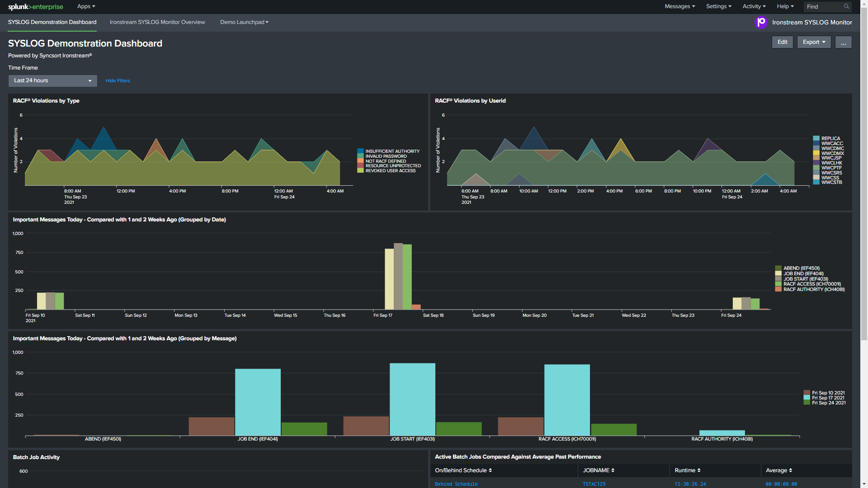The width and height of the screenshot is (868, 488).
Task: Click the Edit button
Action: [782, 42]
